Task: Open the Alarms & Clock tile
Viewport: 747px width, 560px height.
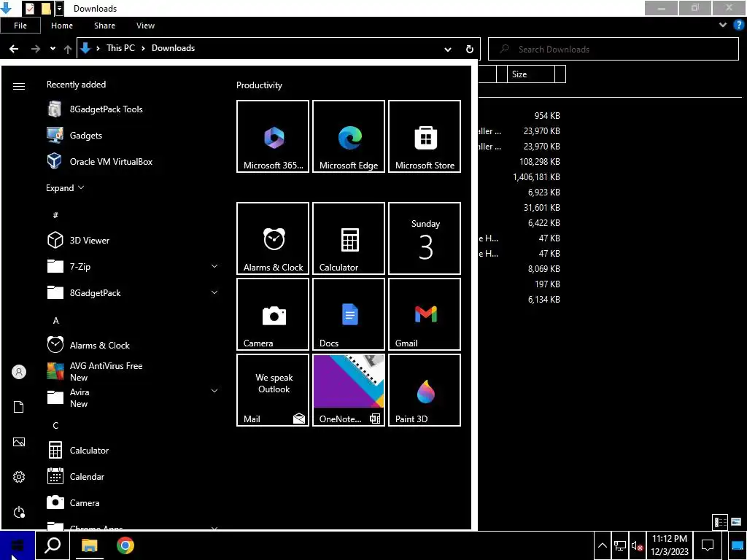Action: [x=273, y=238]
